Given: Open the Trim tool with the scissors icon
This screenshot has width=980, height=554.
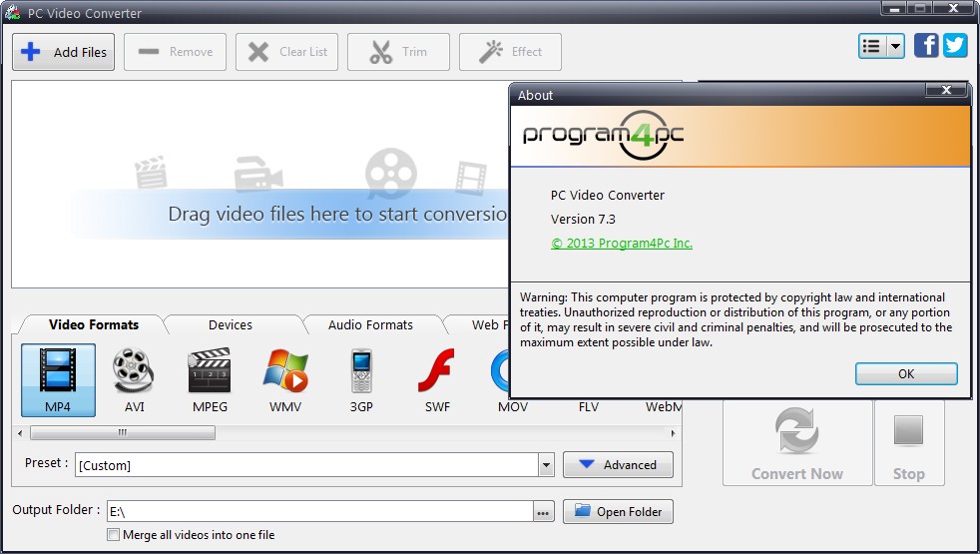Looking at the screenshot, I should click(398, 52).
